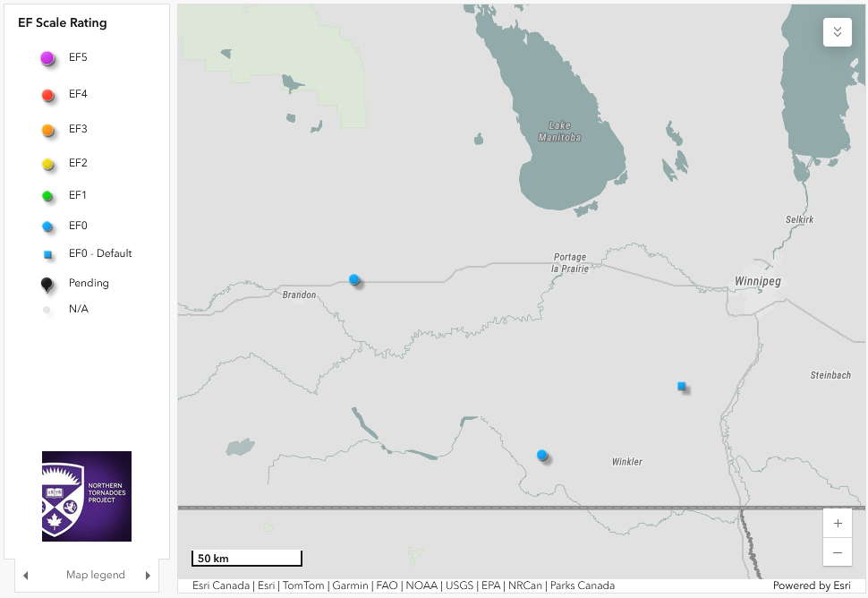Click the EF2 yellow legend symbol
This screenshot has width=868, height=598.
tap(47, 164)
